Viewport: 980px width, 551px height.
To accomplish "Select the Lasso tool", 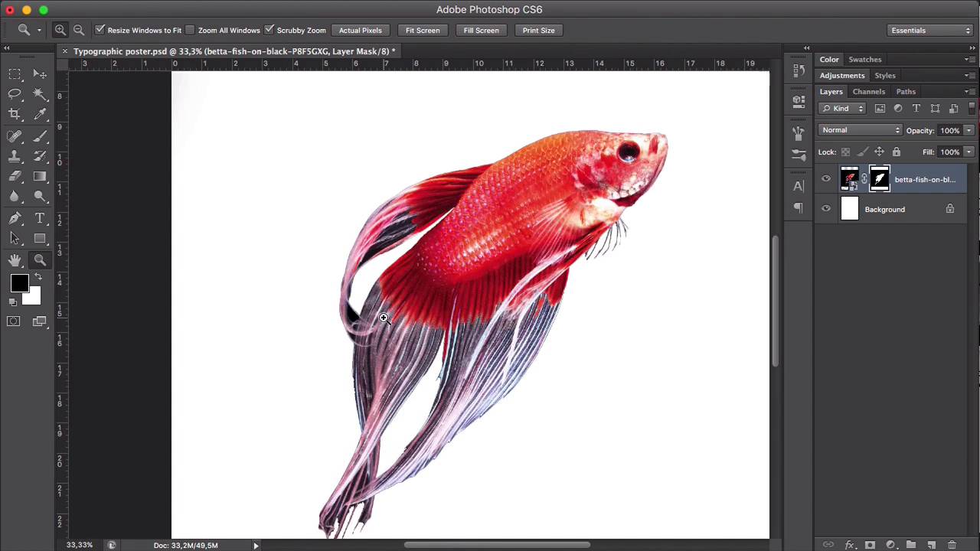I will pyautogui.click(x=15, y=93).
